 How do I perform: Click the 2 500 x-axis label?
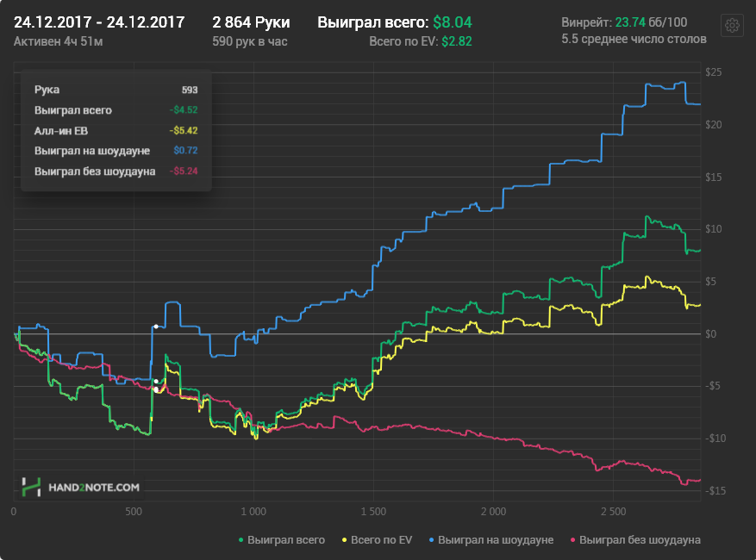point(613,512)
